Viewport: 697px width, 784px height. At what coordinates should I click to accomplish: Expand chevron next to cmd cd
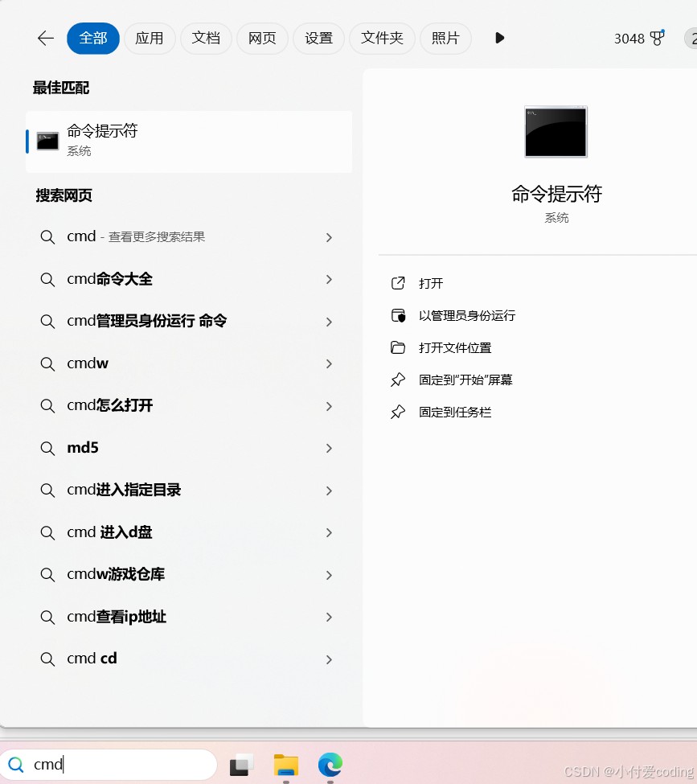click(329, 659)
